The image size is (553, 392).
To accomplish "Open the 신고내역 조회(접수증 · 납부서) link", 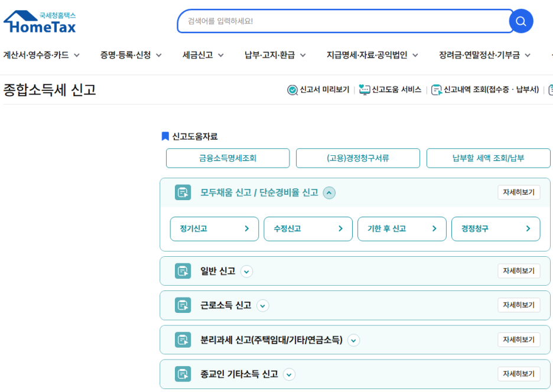I will coord(485,90).
